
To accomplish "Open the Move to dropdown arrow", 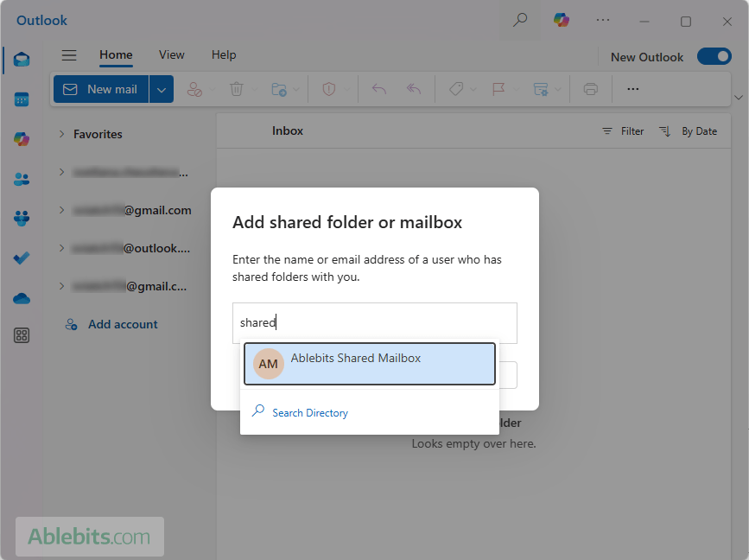I will pyautogui.click(x=296, y=89).
